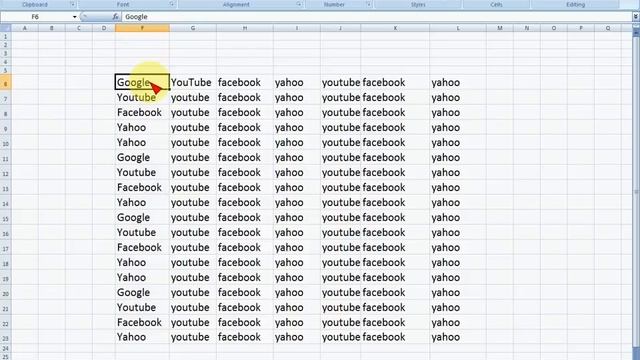This screenshot has height=360, width=640.
Task: Select column K header
Action: pos(395,28)
